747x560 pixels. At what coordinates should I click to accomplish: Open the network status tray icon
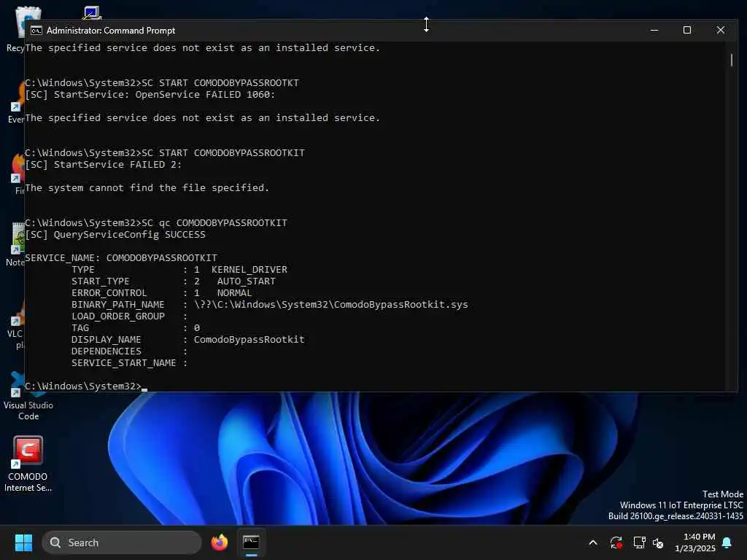pos(639,542)
